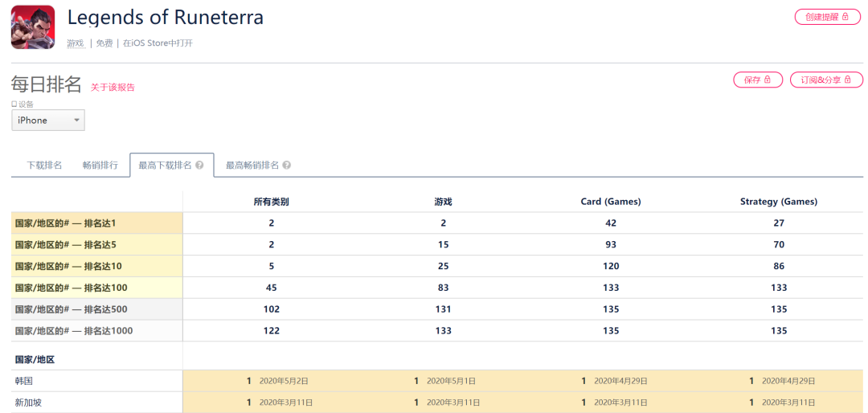Switch to the 畅销排行 tab
The image size is (868, 413).
coord(100,165)
